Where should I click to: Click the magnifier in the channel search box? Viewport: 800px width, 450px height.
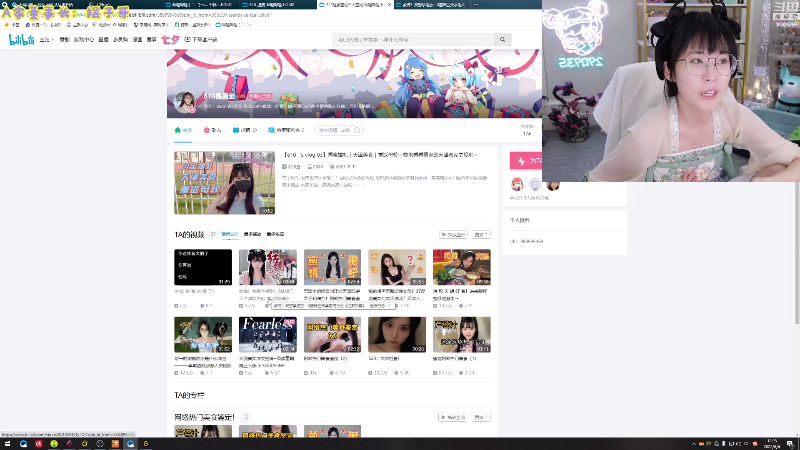pos(358,130)
